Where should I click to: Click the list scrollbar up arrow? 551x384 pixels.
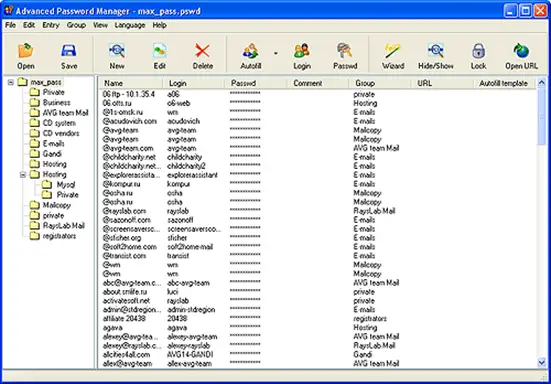click(542, 83)
